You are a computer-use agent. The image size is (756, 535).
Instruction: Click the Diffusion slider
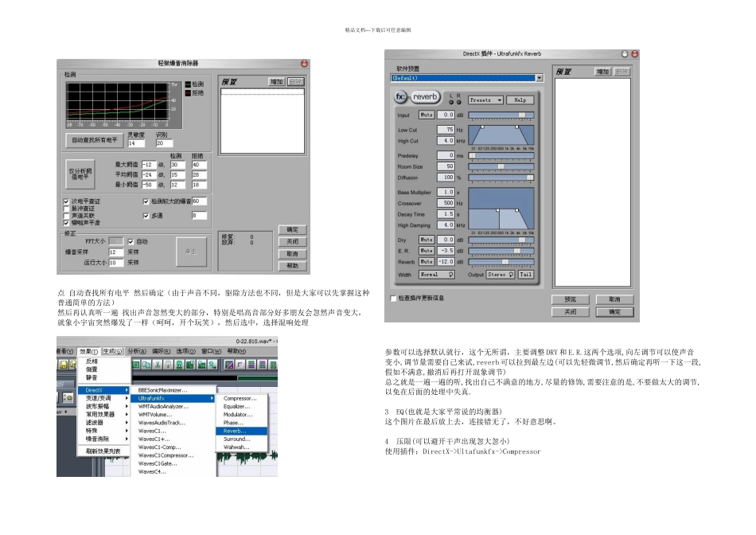click(501, 178)
